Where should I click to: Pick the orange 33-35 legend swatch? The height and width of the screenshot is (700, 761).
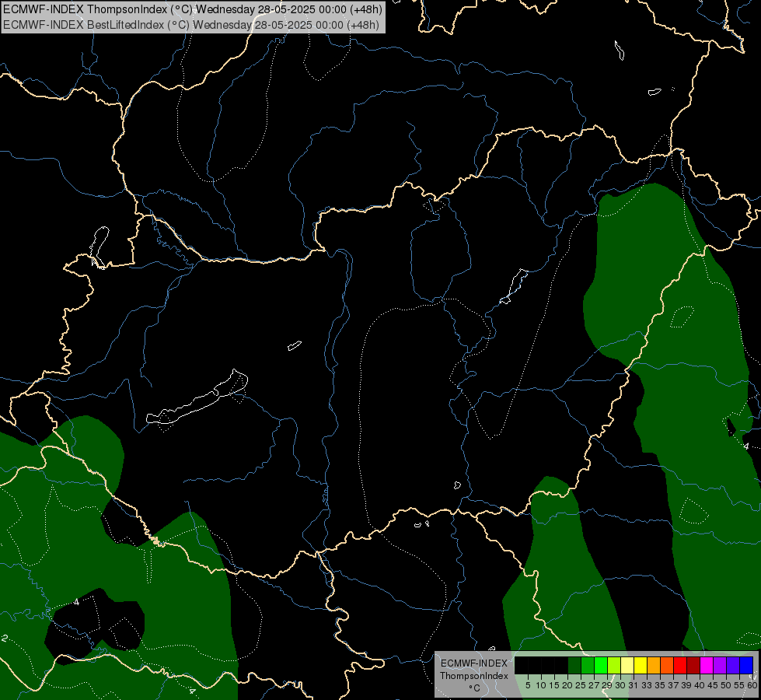pos(654,665)
